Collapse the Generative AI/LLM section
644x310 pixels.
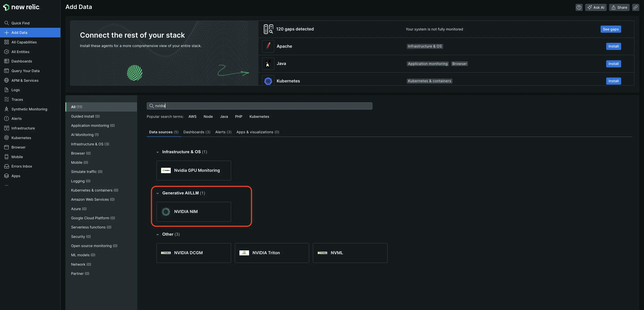click(158, 193)
